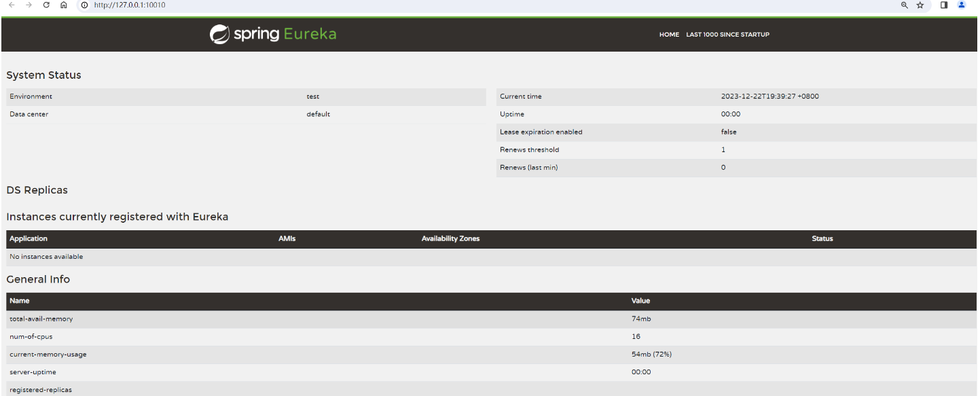Select the Renews (last min) label

tap(528, 167)
